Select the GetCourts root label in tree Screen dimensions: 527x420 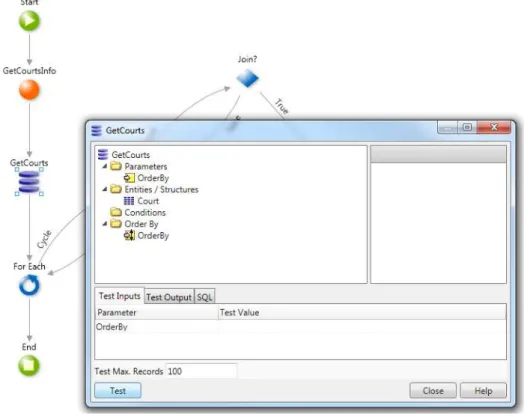point(131,155)
